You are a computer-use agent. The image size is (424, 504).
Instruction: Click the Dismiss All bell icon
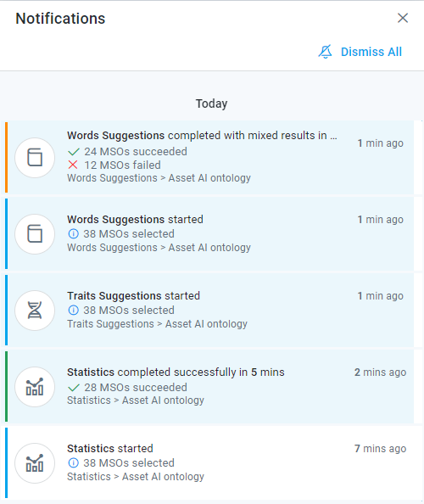(325, 52)
